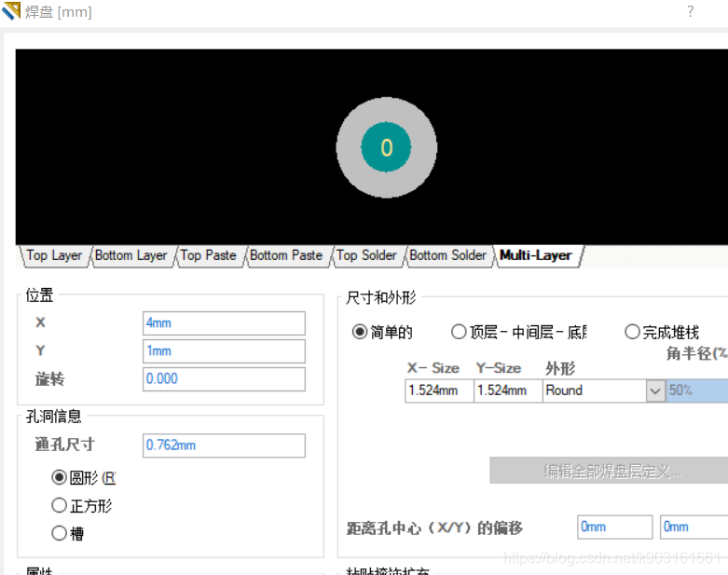Image resolution: width=728 pixels, height=575 pixels.
Task: Open the Round shape dropdown arrow
Action: tap(655, 390)
